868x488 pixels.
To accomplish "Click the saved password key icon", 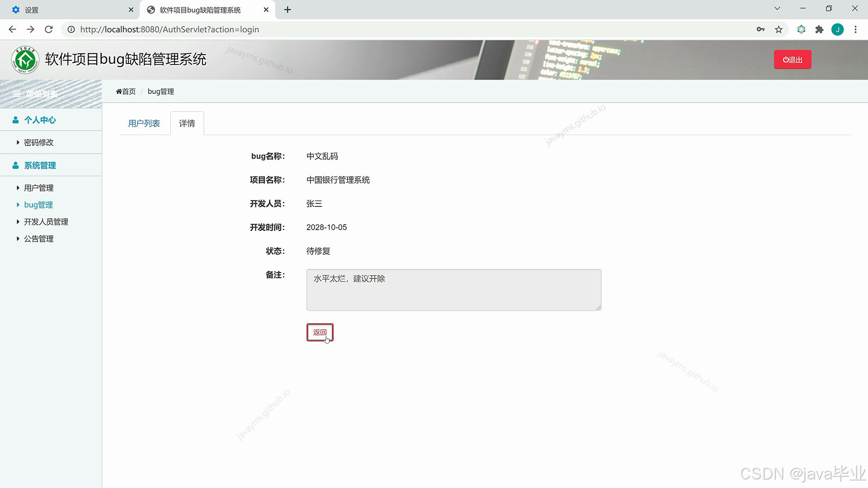I will [x=760, y=29].
